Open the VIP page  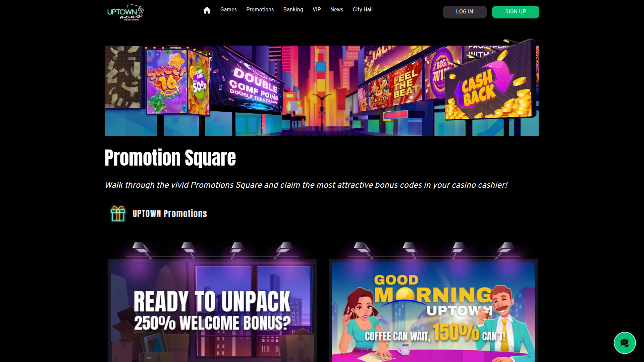[316, 10]
